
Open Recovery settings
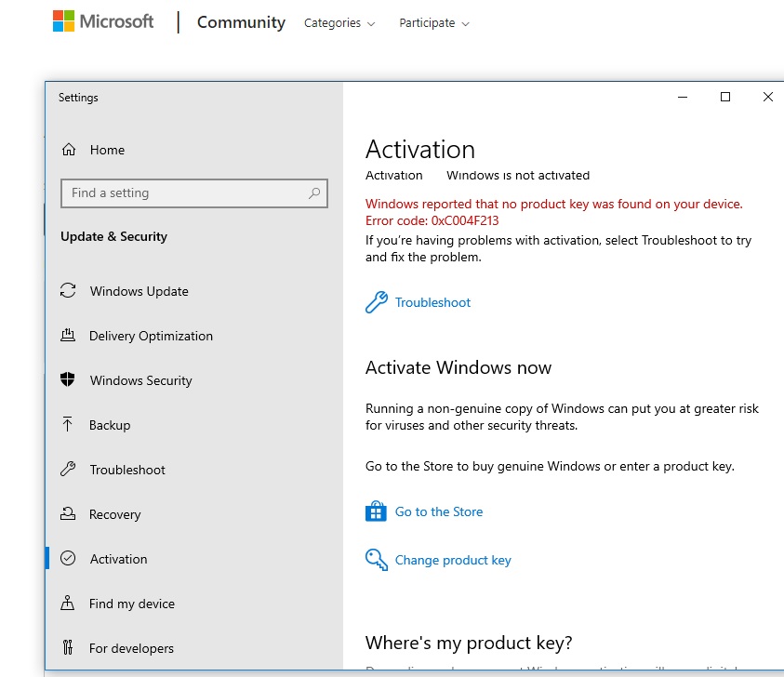115,514
